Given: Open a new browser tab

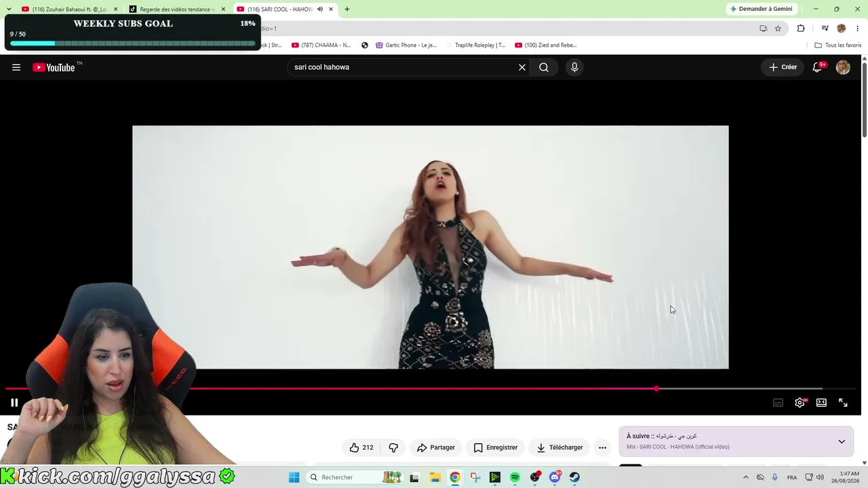Looking at the screenshot, I should 347,9.
